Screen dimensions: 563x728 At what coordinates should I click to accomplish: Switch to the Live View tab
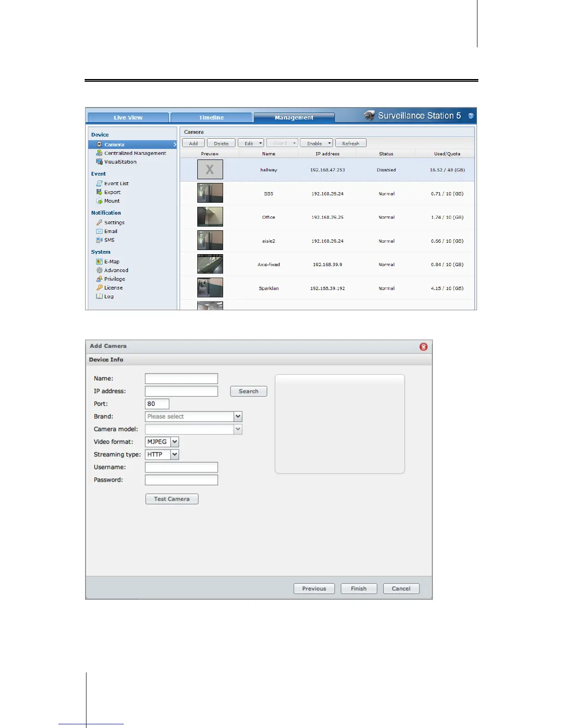pyautogui.click(x=128, y=118)
